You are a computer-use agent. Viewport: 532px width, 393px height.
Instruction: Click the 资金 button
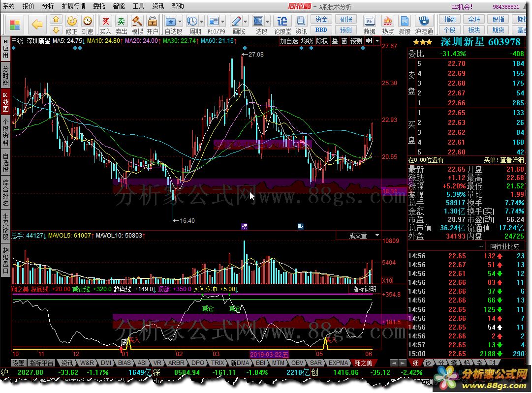pyautogui.click(x=321, y=19)
